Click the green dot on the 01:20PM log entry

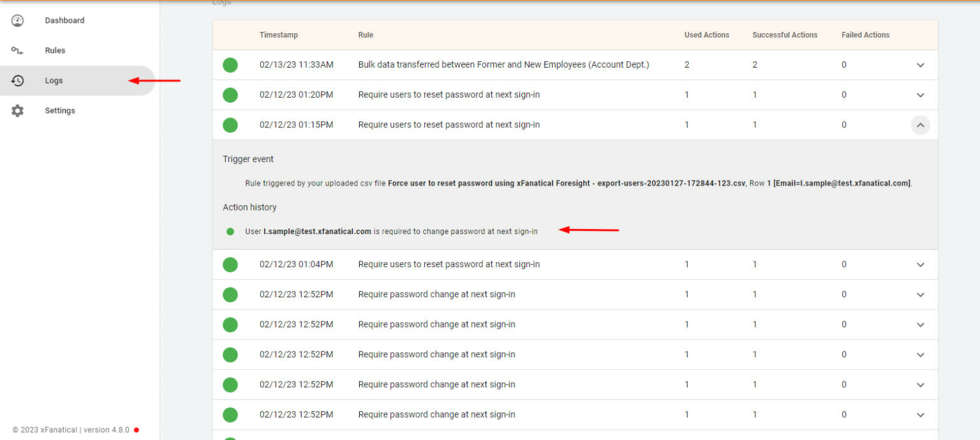pyautogui.click(x=230, y=94)
